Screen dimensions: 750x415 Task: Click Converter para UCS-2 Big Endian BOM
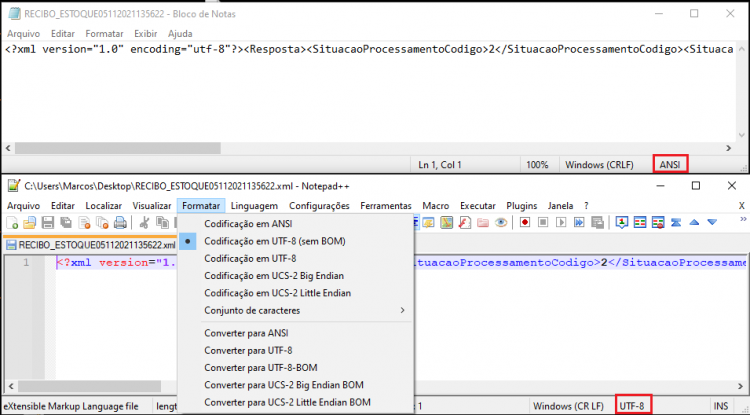coord(294,384)
